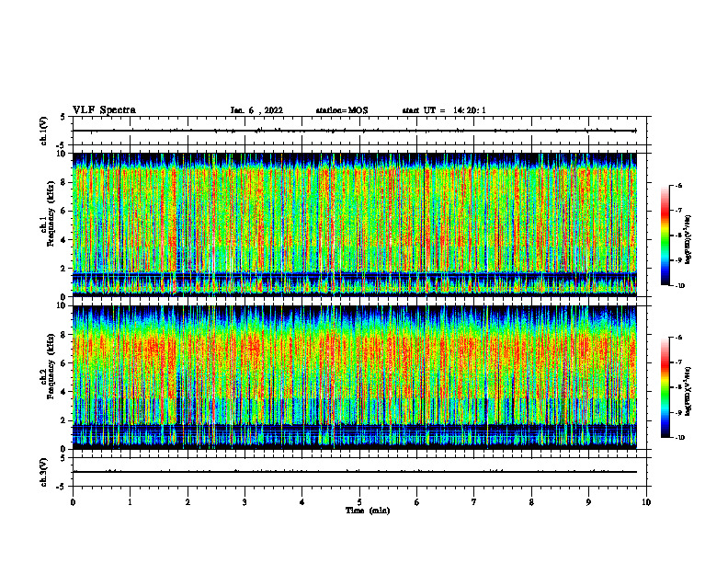Click the '-9' tick on the ch.2 color bar
728x563 pixels.
(x=678, y=412)
